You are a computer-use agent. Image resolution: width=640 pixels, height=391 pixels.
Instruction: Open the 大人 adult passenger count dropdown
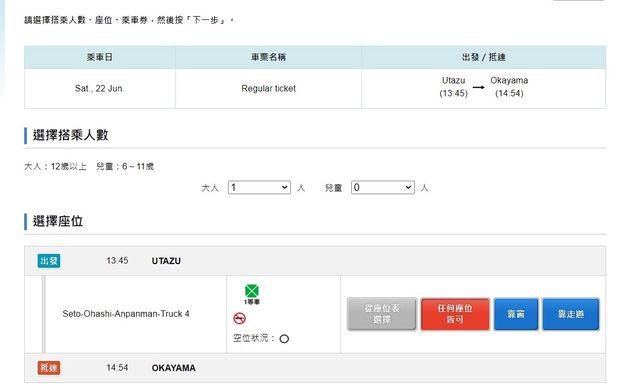pyautogui.click(x=259, y=187)
